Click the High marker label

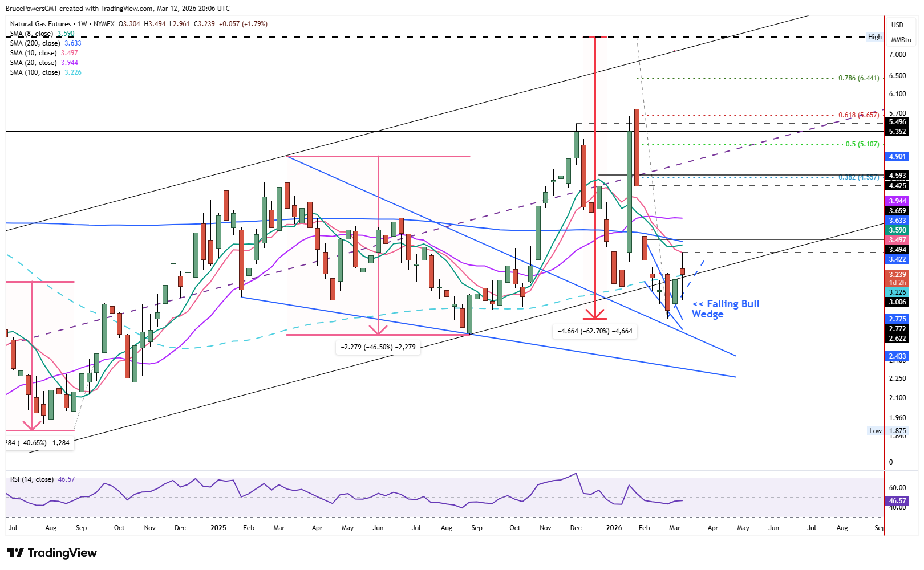click(x=874, y=37)
